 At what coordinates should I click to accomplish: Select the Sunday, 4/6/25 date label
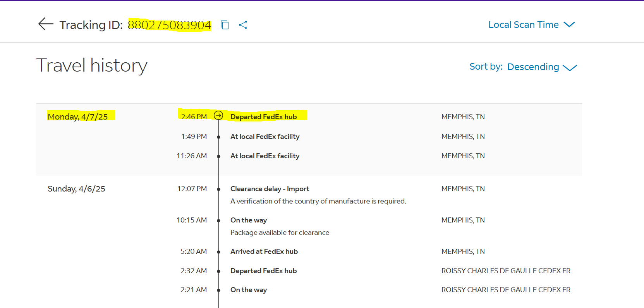(76, 188)
